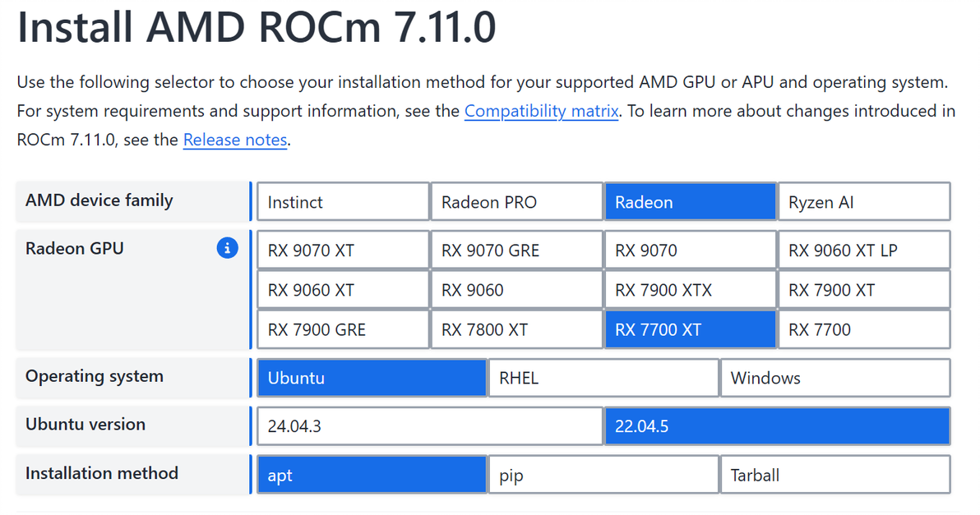The width and height of the screenshot is (980, 515).
Task: Select Tarball installation method
Action: (x=835, y=475)
